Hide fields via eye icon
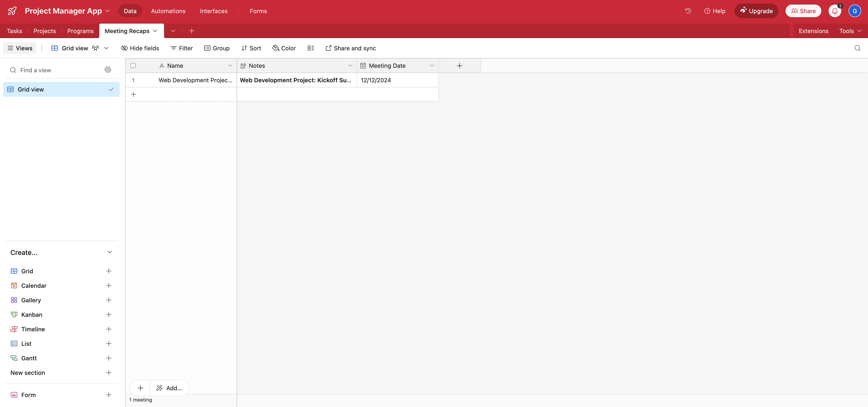 point(140,48)
